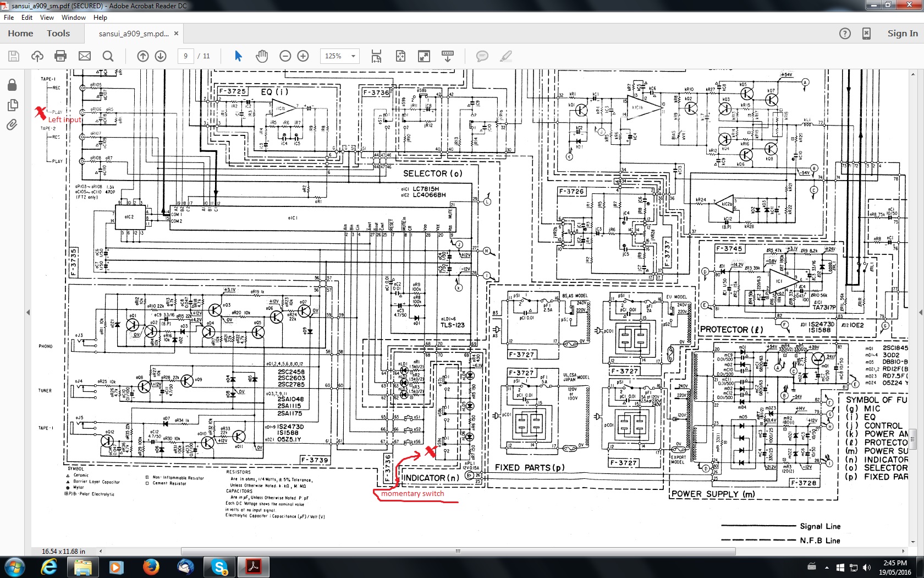Viewport: 924px width, 578px height.
Task: Open the View menu
Action: (x=47, y=18)
